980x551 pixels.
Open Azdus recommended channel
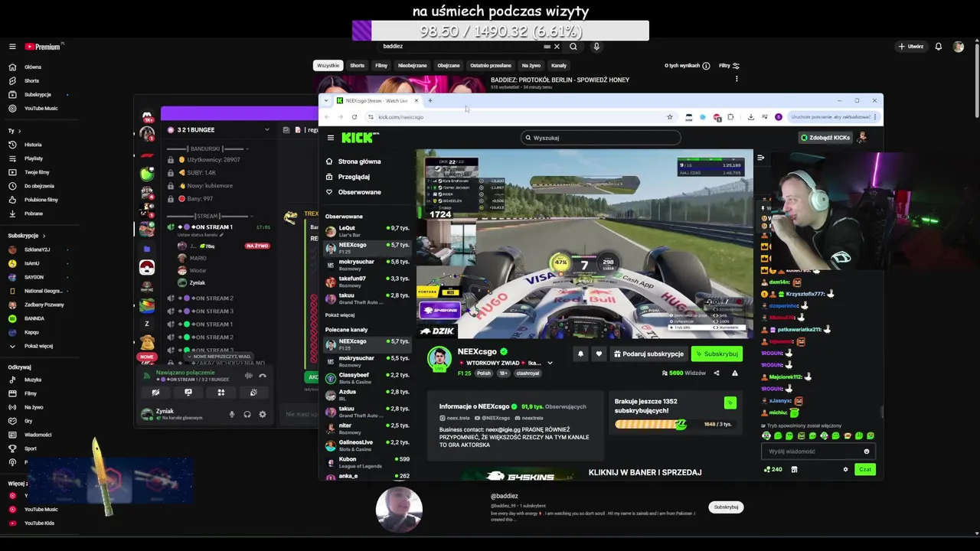[367, 394]
